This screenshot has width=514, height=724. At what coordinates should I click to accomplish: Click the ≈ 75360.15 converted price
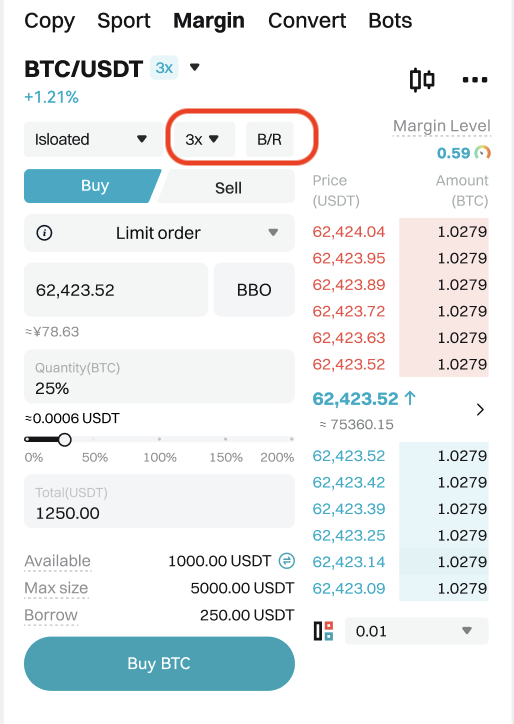coord(357,424)
